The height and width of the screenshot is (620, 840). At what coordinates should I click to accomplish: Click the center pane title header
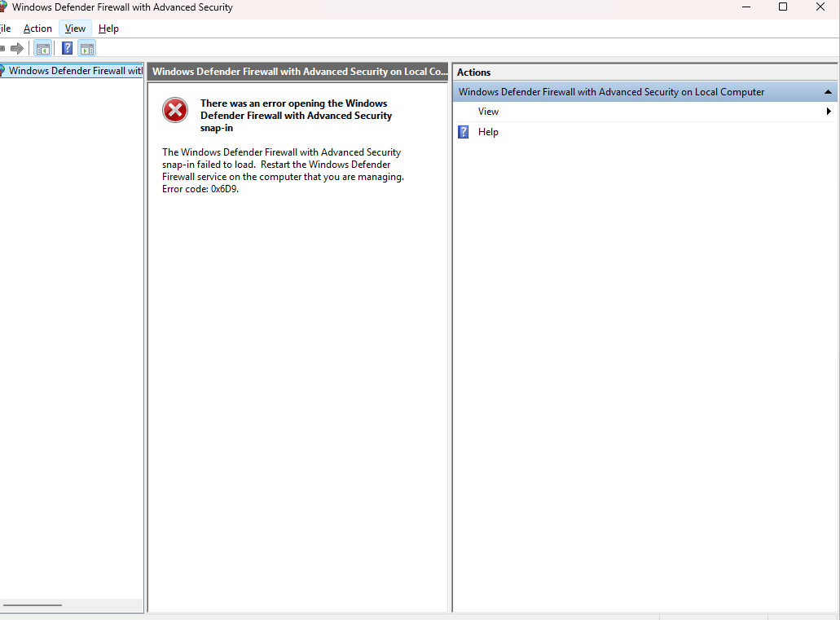(298, 72)
